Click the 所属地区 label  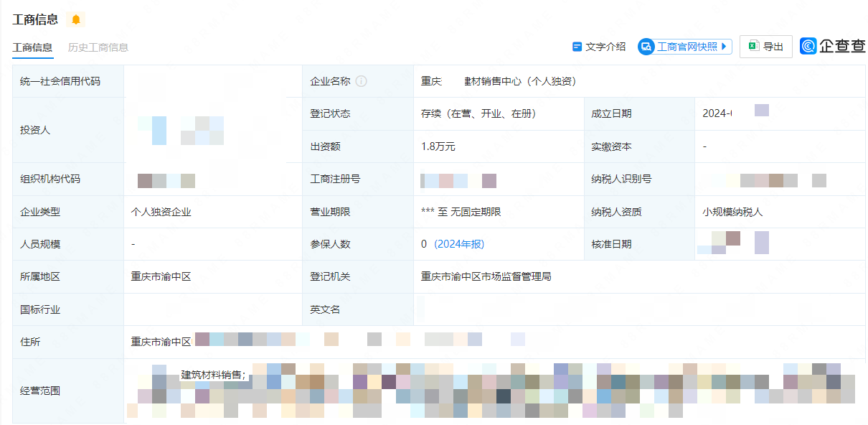[40, 276]
